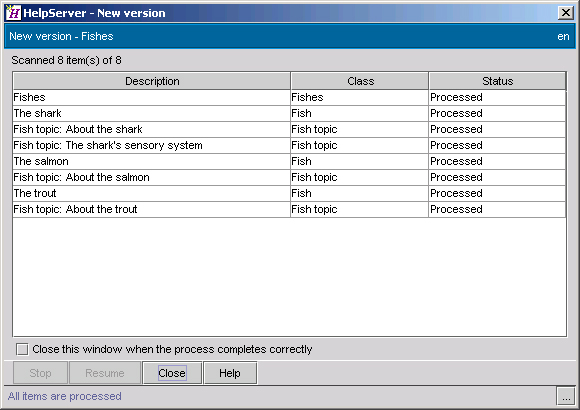Select Fish topic: About the salmon row
580x410 pixels.
289,177
